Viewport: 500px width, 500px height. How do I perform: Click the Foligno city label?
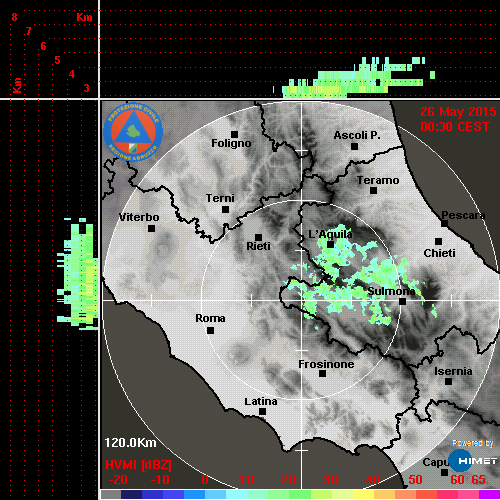231,144
